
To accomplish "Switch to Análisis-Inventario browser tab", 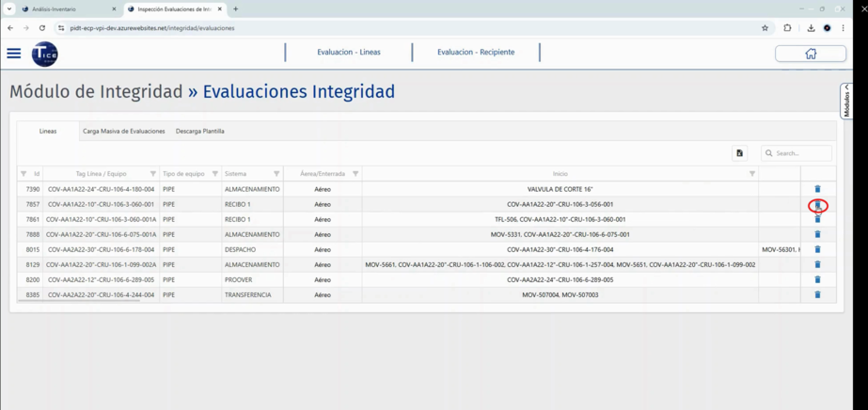I will point(66,9).
